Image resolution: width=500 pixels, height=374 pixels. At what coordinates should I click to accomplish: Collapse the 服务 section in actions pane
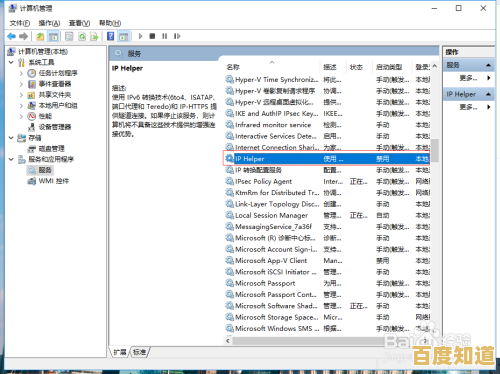pyautogui.click(x=488, y=65)
